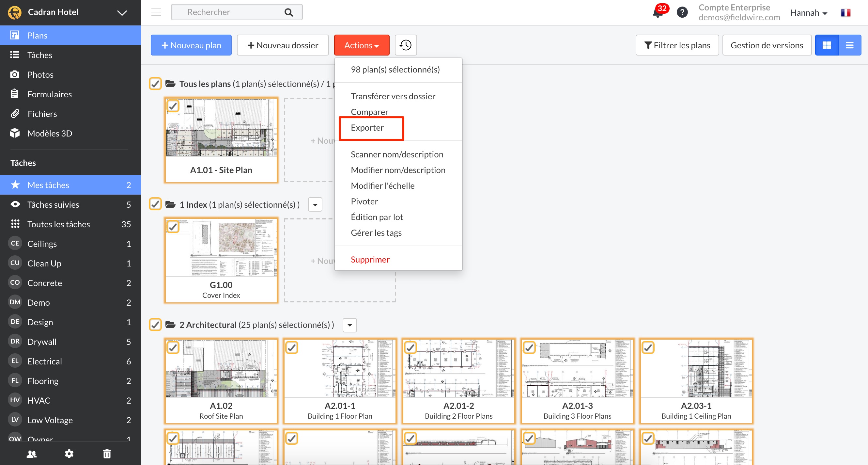Uncheck the 2 Architectural folder checkbox

coord(155,325)
